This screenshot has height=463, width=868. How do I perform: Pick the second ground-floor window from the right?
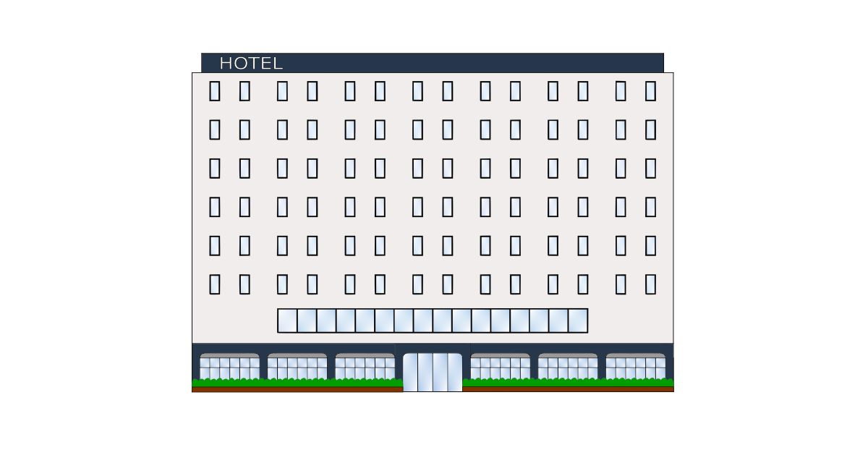(568, 367)
